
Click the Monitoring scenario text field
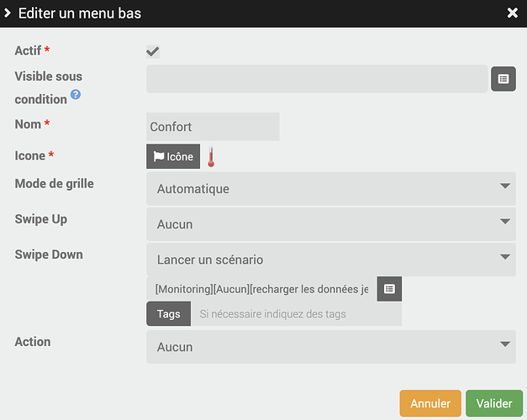pyautogui.click(x=262, y=289)
